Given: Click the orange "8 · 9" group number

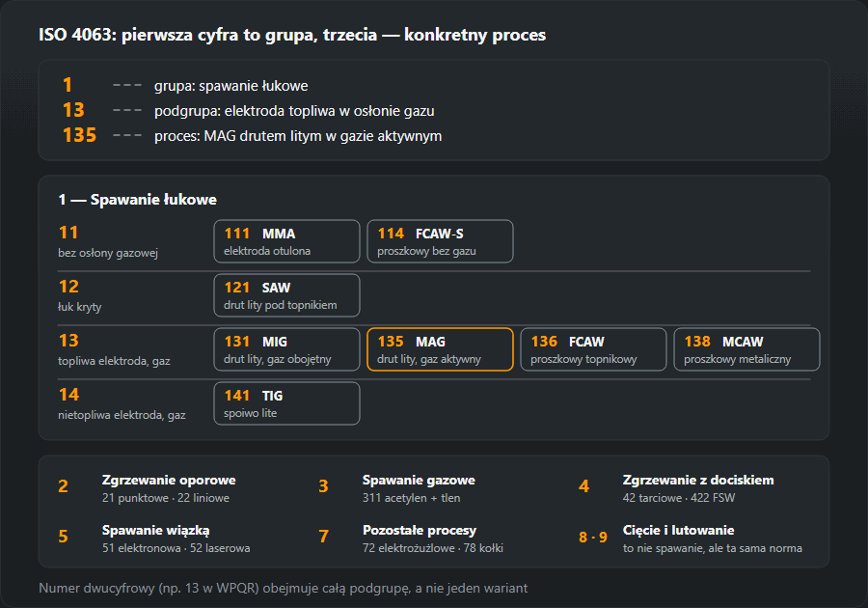Looking at the screenshot, I should click(593, 538).
